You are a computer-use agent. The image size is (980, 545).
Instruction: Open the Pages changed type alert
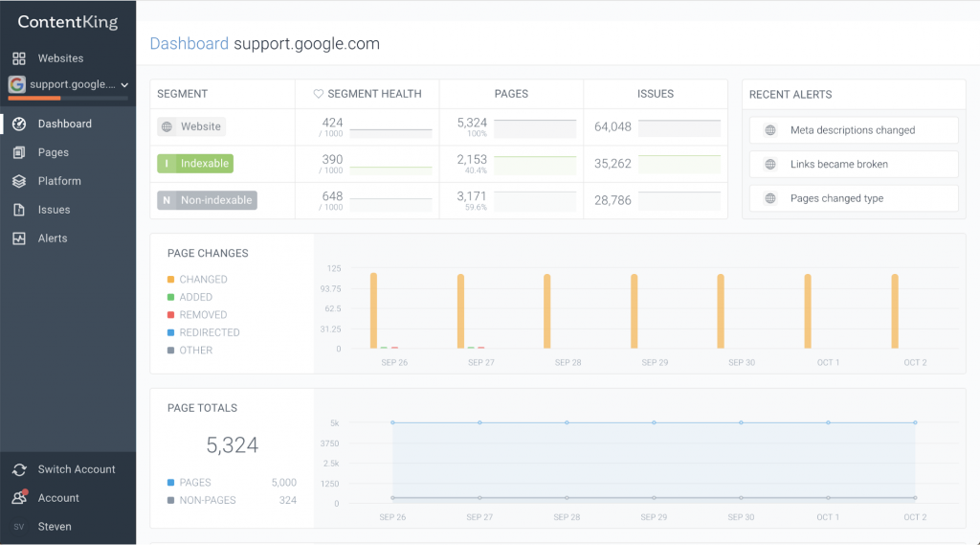[x=854, y=198]
